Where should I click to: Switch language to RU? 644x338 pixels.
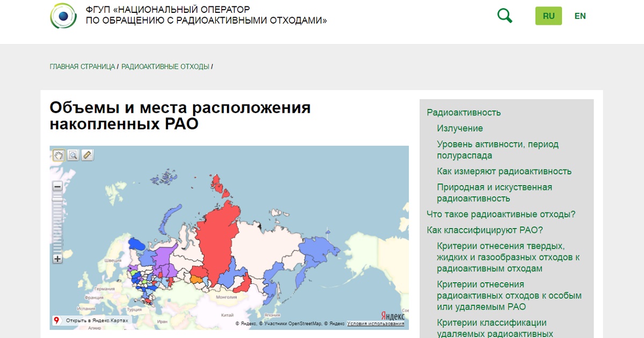click(548, 16)
